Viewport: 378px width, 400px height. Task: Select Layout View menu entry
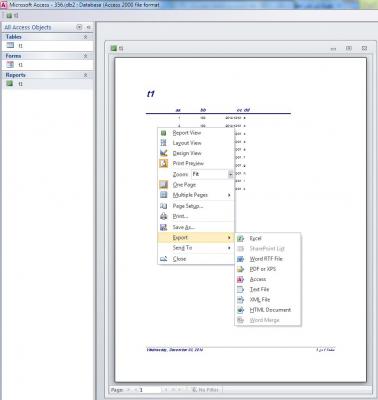click(196, 143)
